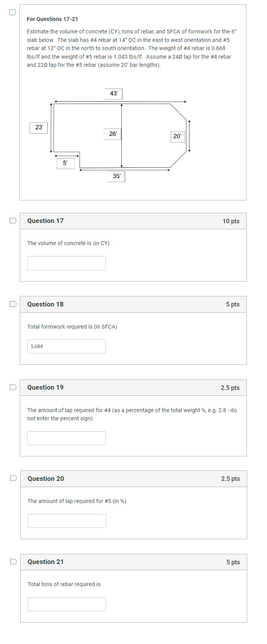The height and width of the screenshot is (644, 267).
Task: Click the 5 pts label on Question 21
Action: (233, 562)
